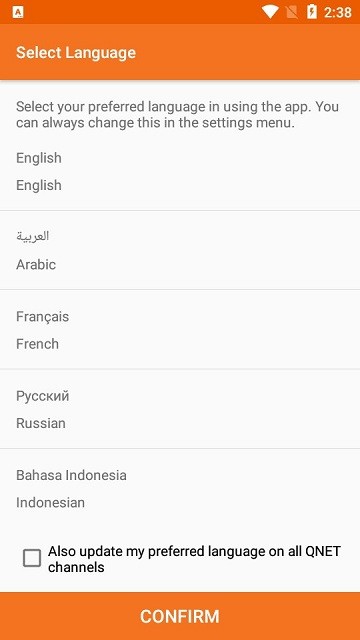Tap the preferred language instruction text
Screen dimensions: 360x640
[x=178, y=115]
